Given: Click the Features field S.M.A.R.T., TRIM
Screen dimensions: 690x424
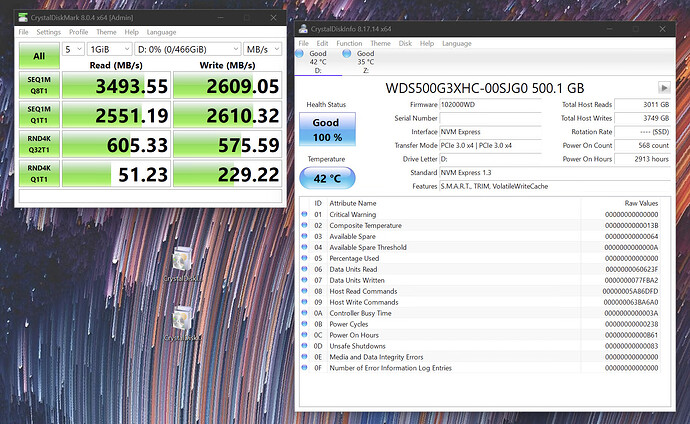Looking at the screenshot, I should pyautogui.click(x=555, y=186).
